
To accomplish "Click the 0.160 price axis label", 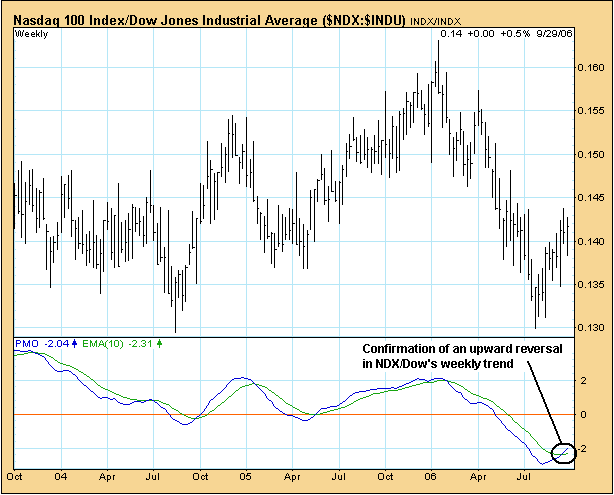I will pyautogui.click(x=590, y=68).
